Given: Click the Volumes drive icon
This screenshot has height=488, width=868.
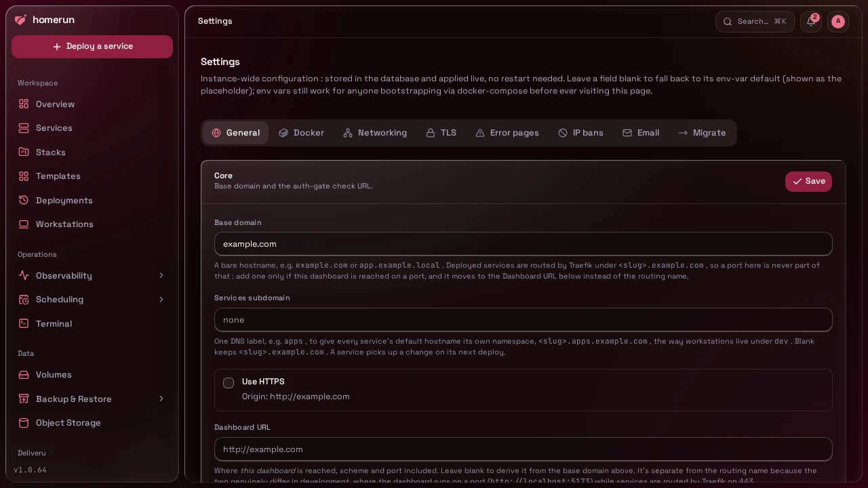Looking at the screenshot, I should (24, 375).
